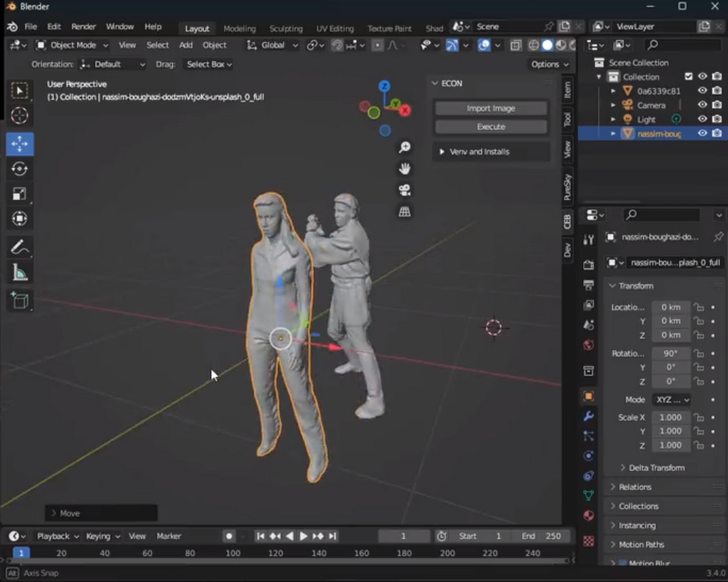This screenshot has width=728, height=582.
Task: Open the Tool properties tab wrench-screwdriver icon
Action: [x=588, y=239]
